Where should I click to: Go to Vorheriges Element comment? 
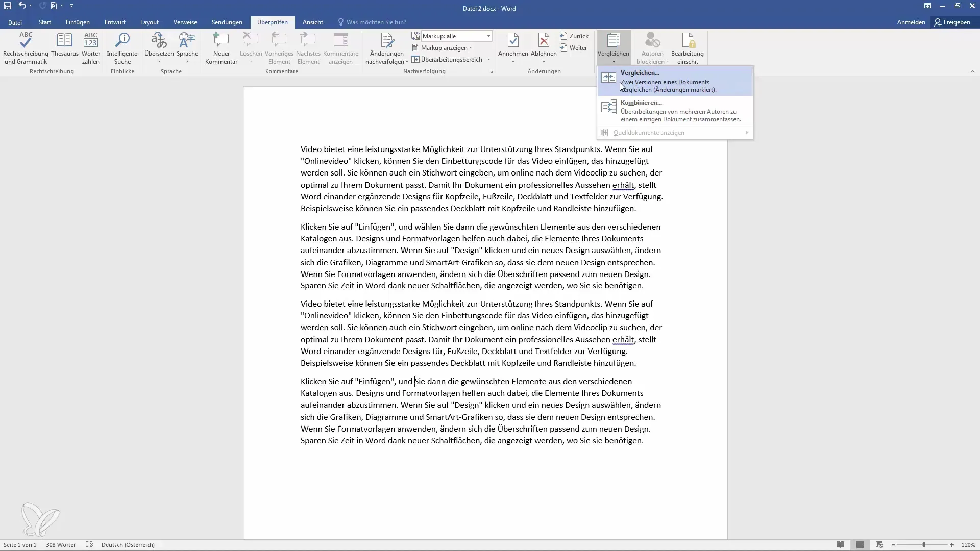[279, 48]
